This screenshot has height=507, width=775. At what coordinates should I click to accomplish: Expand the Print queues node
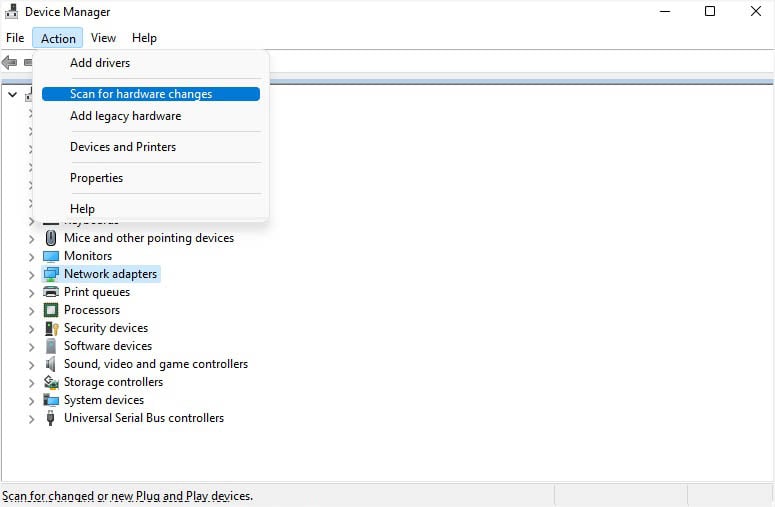[x=31, y=293]
